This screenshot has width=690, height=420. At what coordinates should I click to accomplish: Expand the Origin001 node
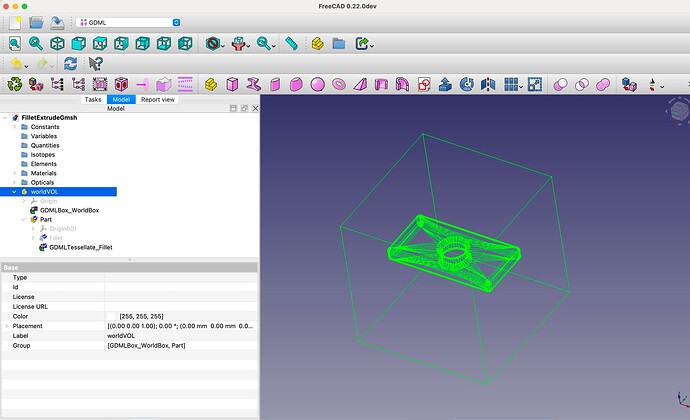33,228
